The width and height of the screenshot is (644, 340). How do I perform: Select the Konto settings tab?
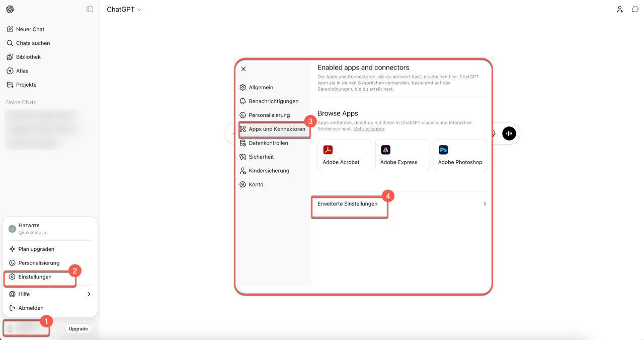tap(274, 184)
